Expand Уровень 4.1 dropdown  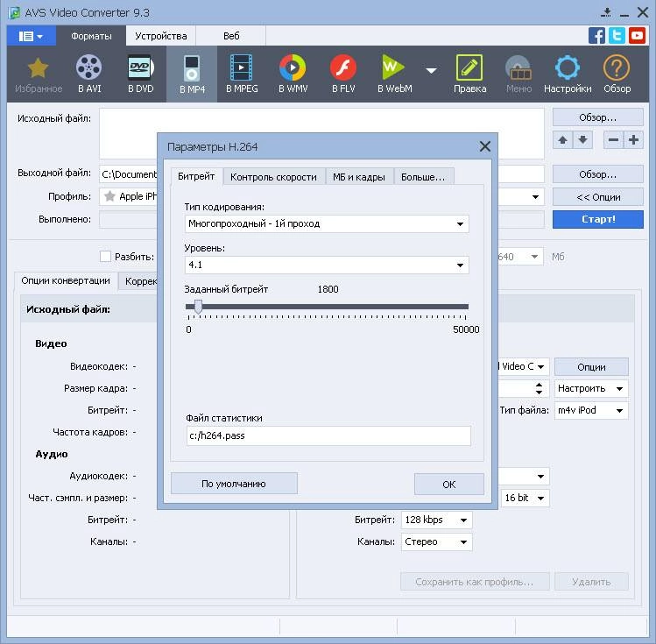(460, 265)
